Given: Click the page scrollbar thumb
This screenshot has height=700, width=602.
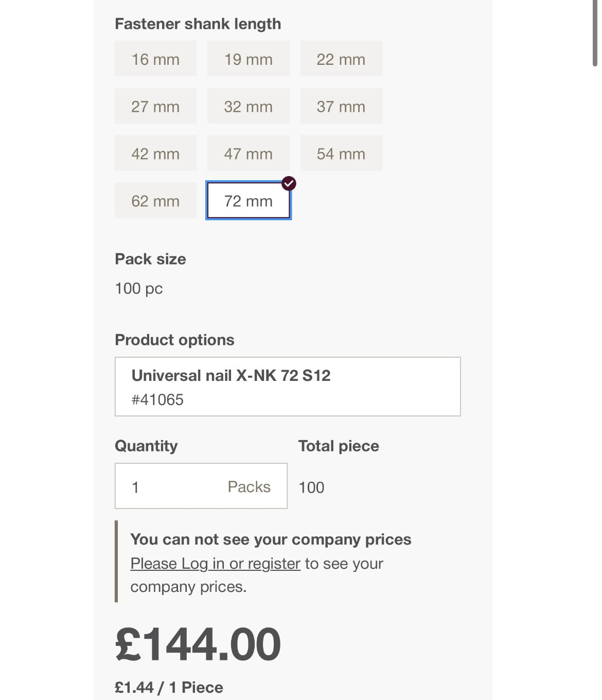Looking at the screenshot, I should pos(595,33).
